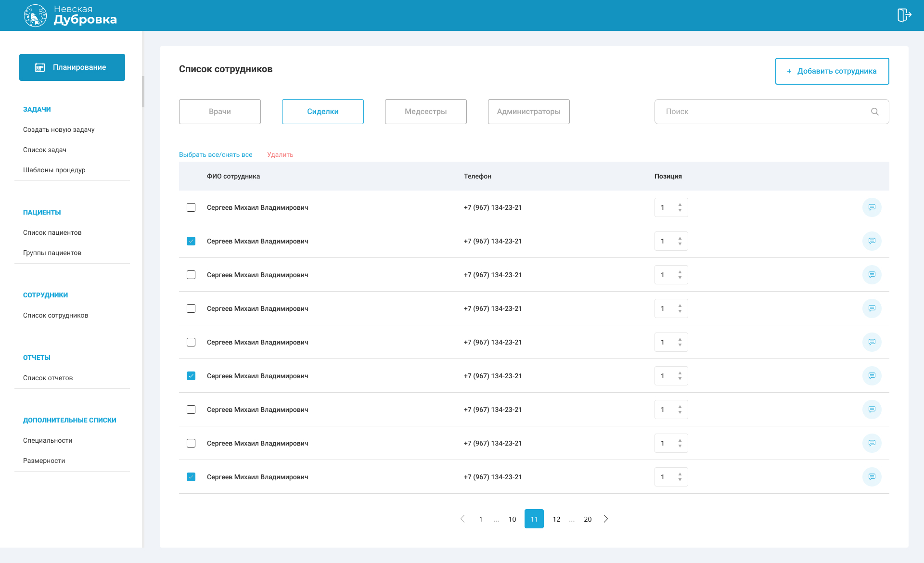Image resolution: width=924 pixels, height=563 pixels.
Task: Tick the checkbox in the first employee row
Action: tap(191, 207)
